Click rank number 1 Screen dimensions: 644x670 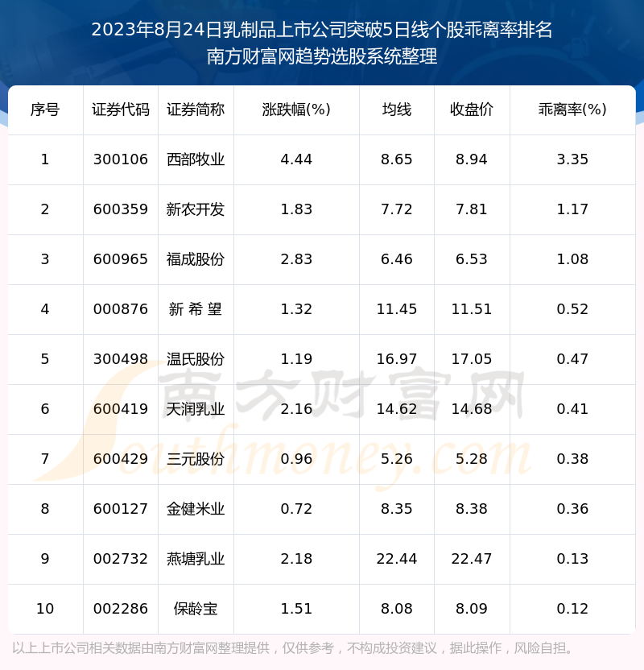coord(45,159)
